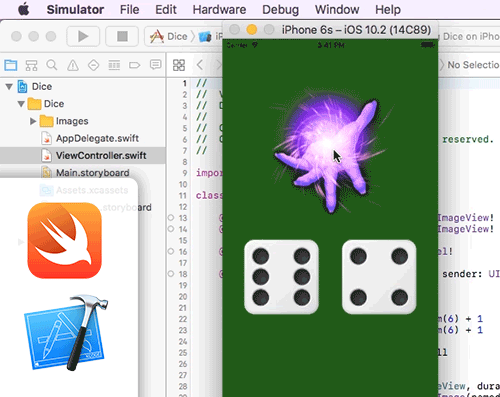Viewport: 500px width, 397px height.
Task: Click the simulator battery status icon
Action: pyautogui.click(x=427, y=45)
